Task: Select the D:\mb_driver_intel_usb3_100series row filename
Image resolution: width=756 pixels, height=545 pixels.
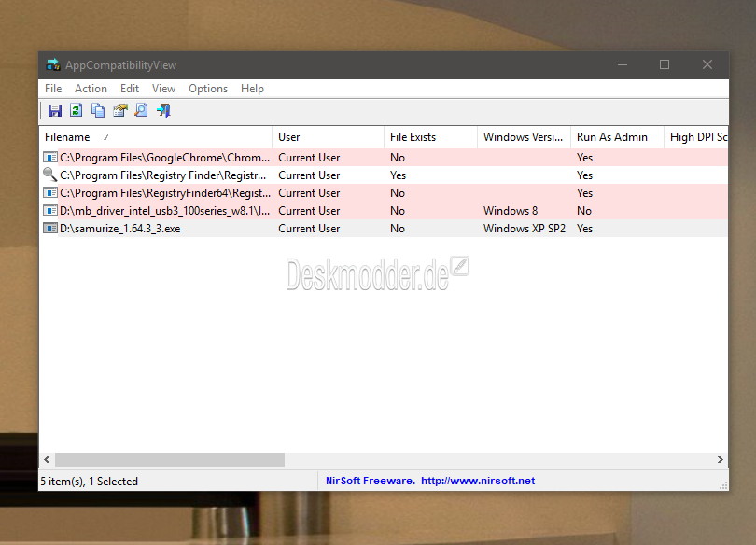Action: (165, 211)
